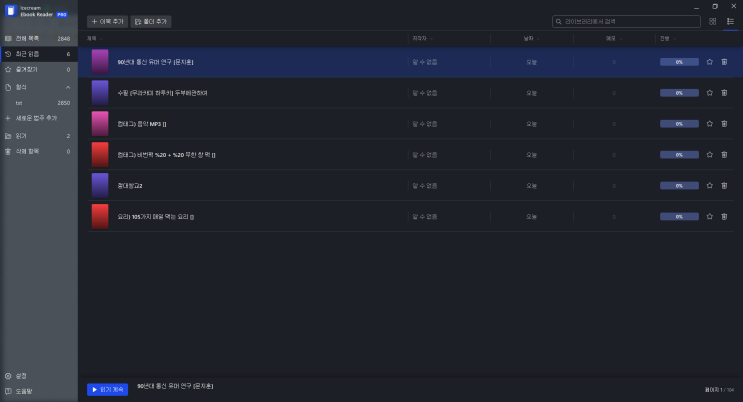Click progress bar of 요리) 105가지 book
The height and width of the screenshot is (402, 743).
coord(679,217)
